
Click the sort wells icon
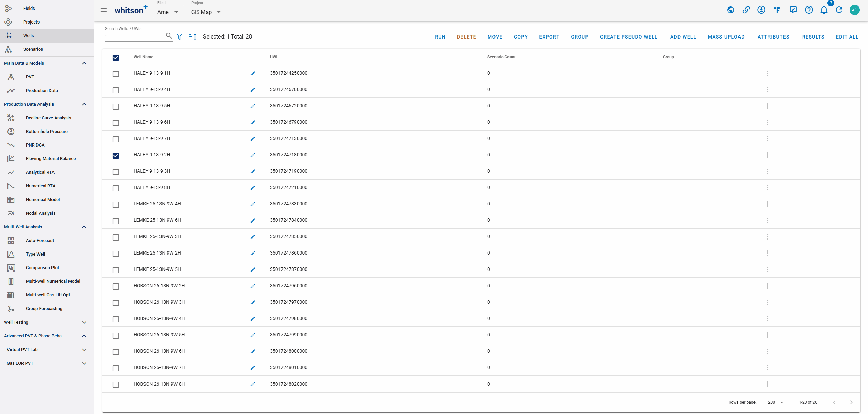click(193, 36)
